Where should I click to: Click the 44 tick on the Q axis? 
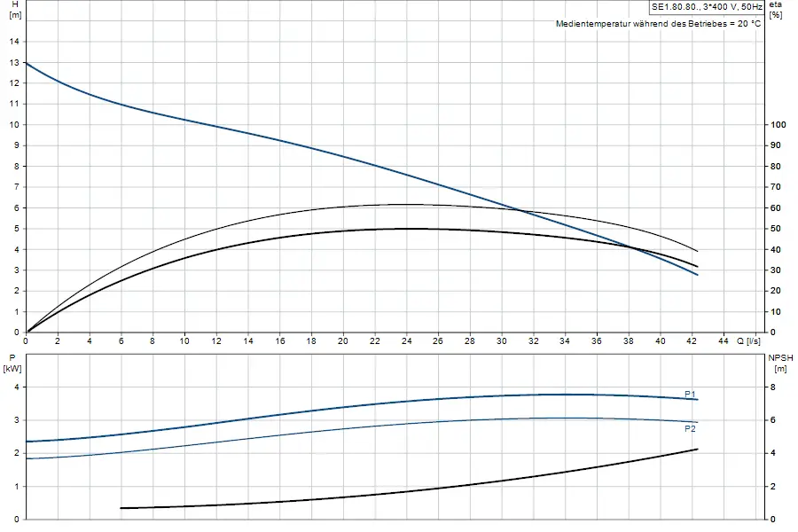[724, 341]
